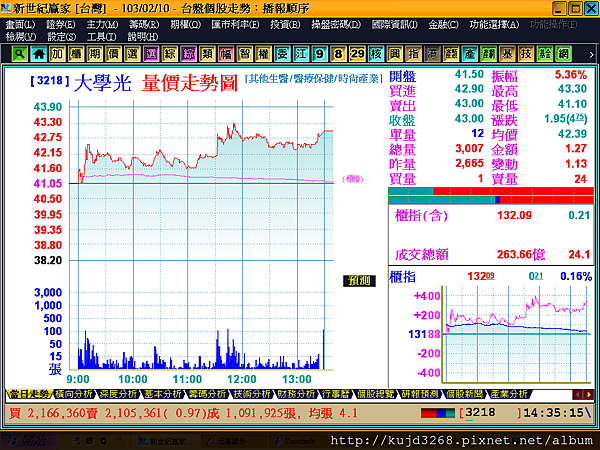This screenshot has width=600, height=450.
Task: Switch to the 財務分析 tab
Action: [297, 394]
